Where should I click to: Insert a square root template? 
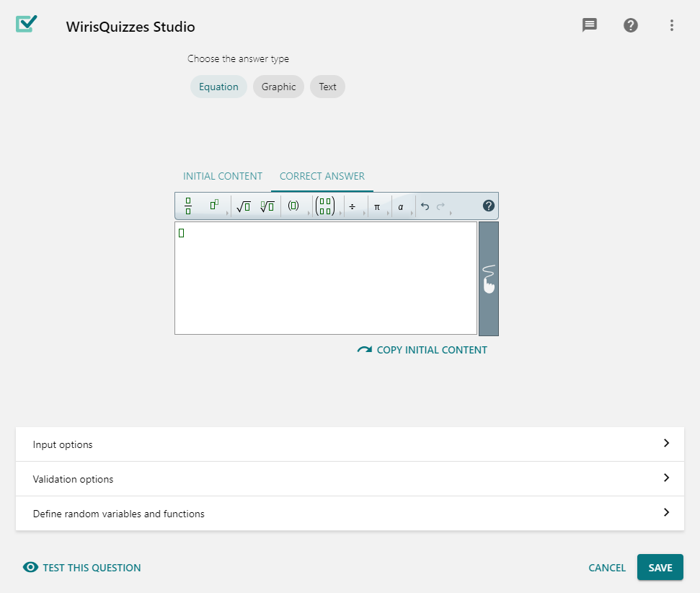243,206
